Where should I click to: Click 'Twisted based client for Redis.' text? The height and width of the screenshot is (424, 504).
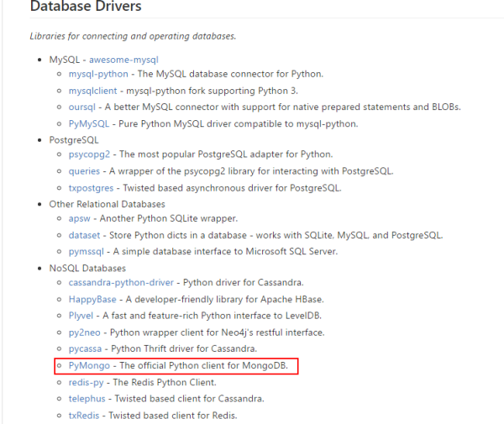(x=173, y=416)
